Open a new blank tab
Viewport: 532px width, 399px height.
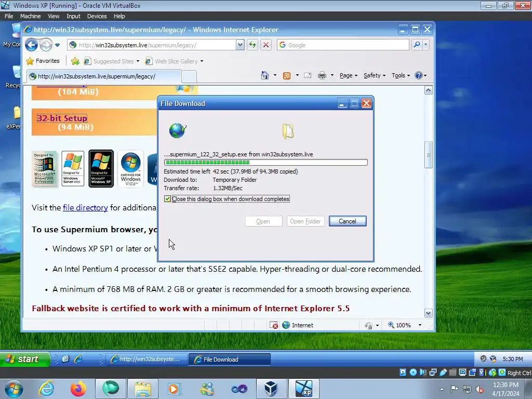click(189, 77)
